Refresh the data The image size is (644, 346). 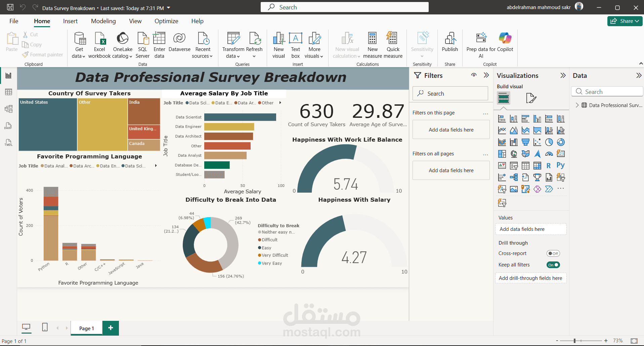click(254, 42)
